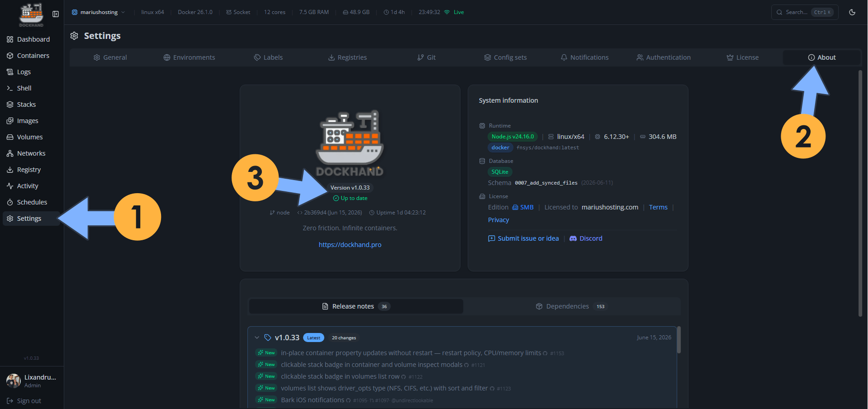Open the Terms link
Screen dimensions: 868x409
[x=658, y=207]
